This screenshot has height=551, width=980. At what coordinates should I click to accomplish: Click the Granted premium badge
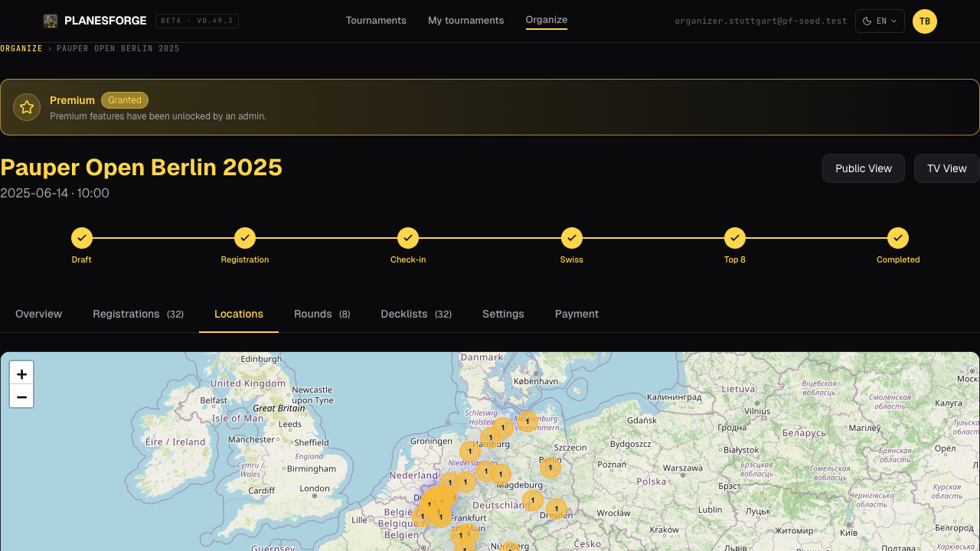coord(125,100)
